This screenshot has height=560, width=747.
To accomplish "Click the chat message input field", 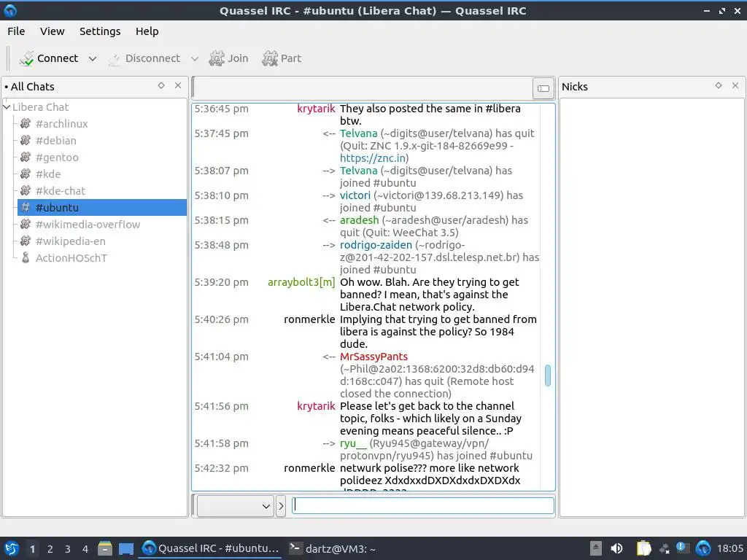I will coord(423,505).
